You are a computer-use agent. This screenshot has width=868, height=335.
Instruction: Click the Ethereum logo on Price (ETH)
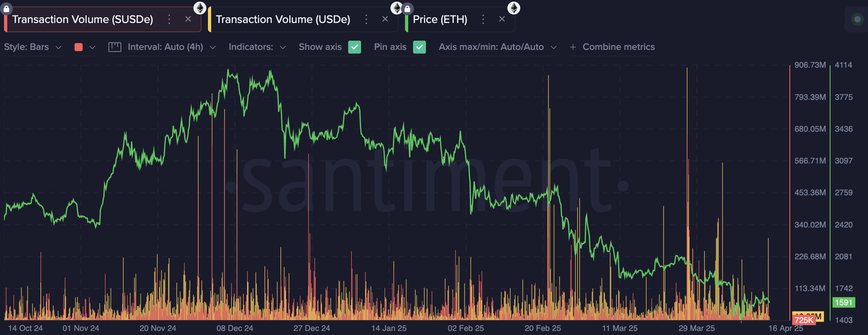click(x=513, y=8)
